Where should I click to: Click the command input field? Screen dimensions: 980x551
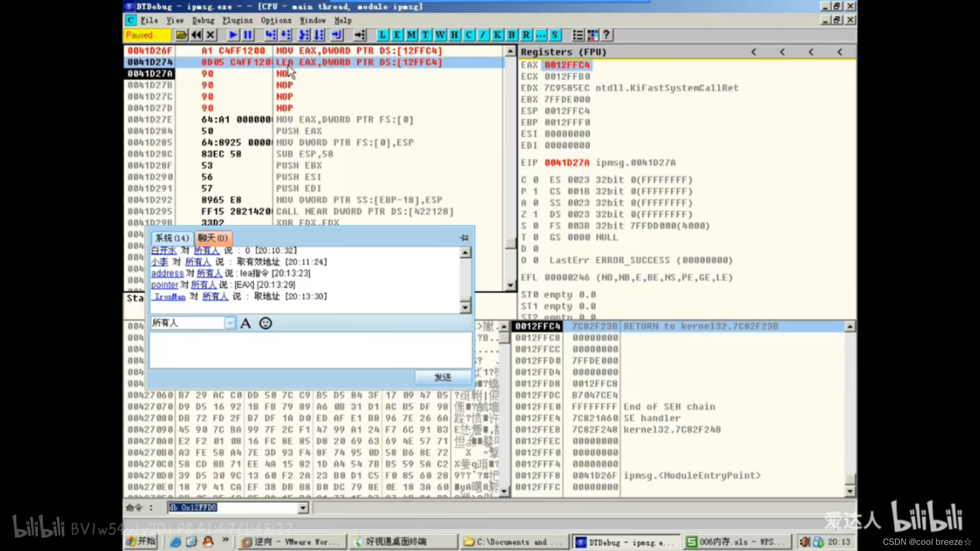click(233, 508)
